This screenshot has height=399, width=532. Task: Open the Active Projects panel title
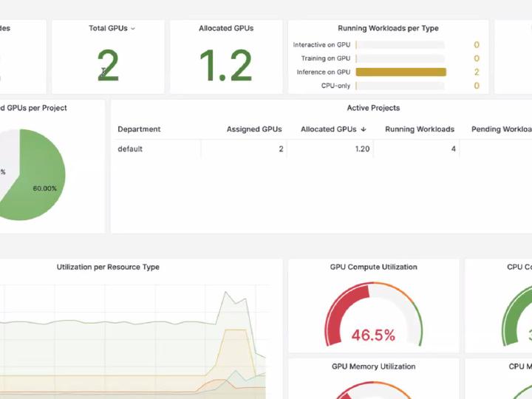(x=373, y=108)
